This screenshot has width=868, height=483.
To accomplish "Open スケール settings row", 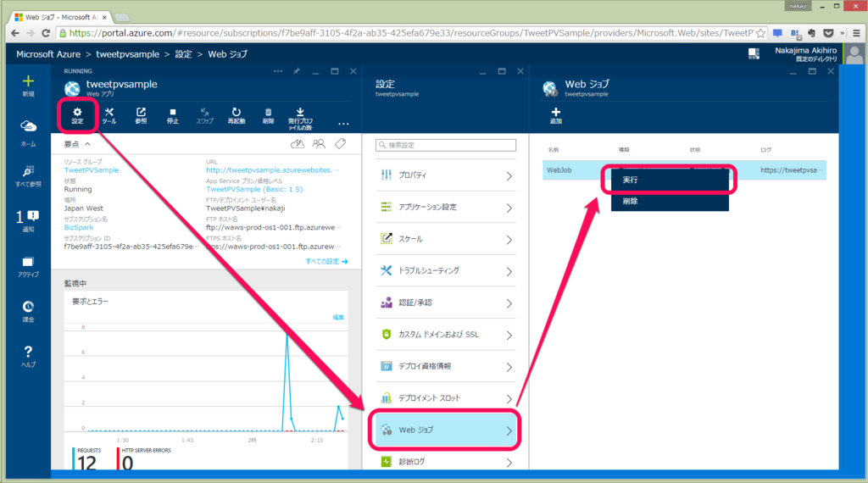I will coord(446,239).
